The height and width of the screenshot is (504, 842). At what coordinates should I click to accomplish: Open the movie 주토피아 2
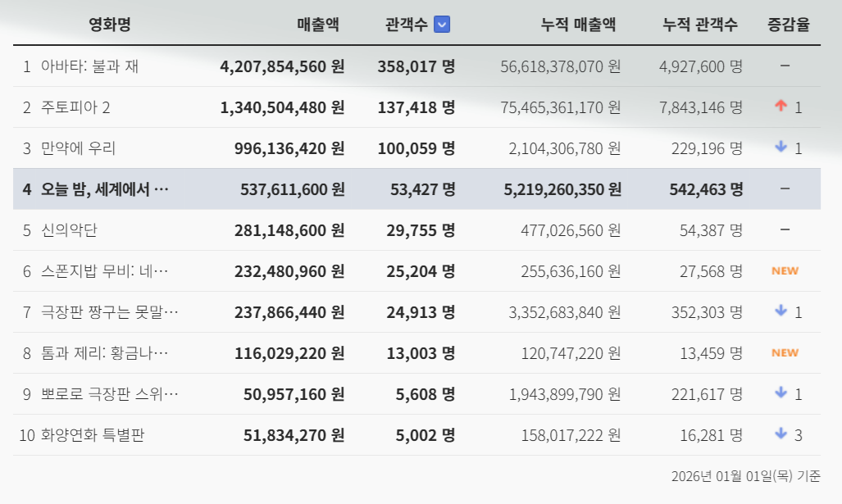point(75,107)
